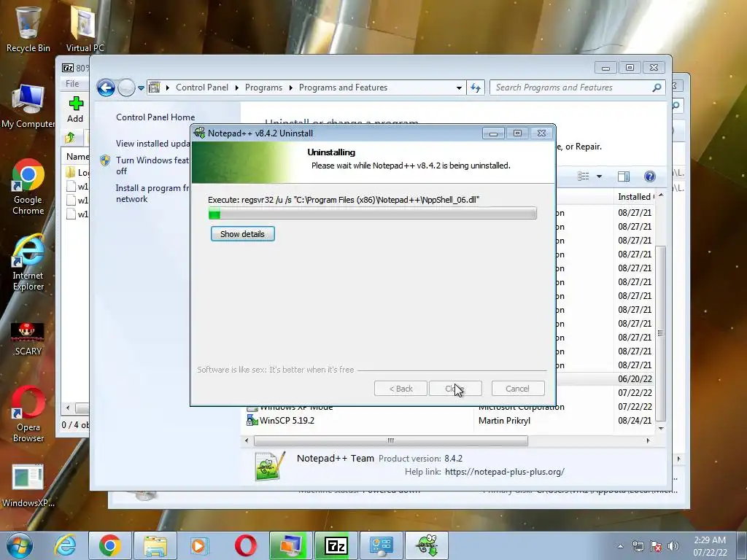The image size is (747, 560).
Task: Open the File menu in 7-Zip
Action: click(x=72, y=84)
